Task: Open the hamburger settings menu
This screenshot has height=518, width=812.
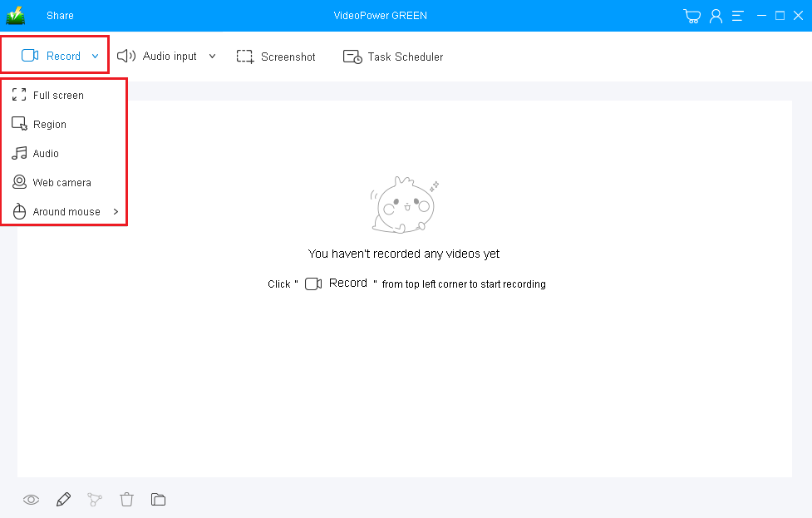Action: point(737,15)
